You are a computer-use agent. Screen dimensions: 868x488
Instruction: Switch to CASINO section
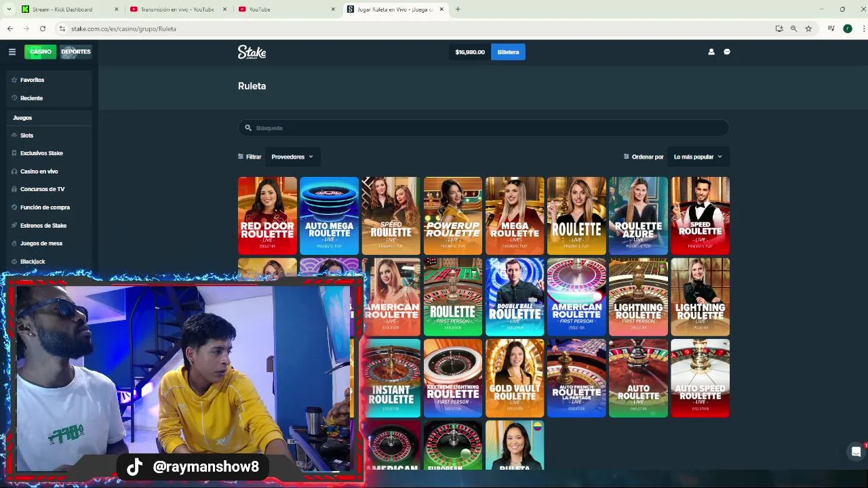(40, 52)
